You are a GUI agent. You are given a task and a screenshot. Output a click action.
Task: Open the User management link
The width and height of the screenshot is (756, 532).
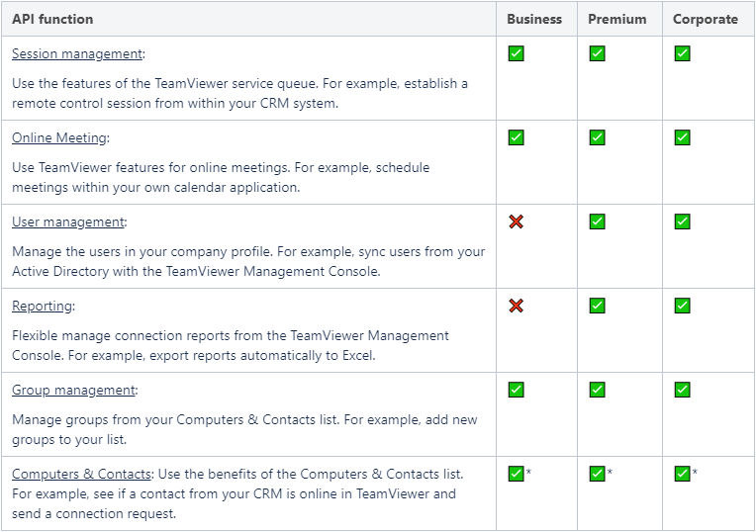68,222
